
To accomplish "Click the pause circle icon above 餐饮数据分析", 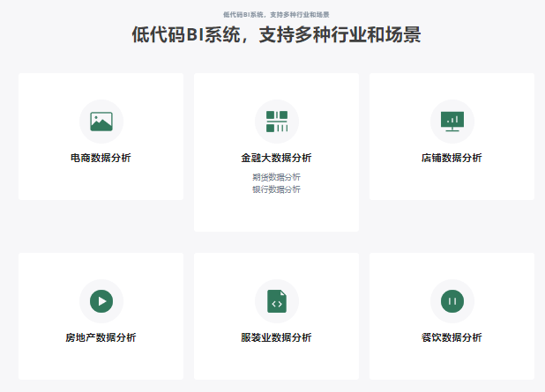I will (452, 301).
